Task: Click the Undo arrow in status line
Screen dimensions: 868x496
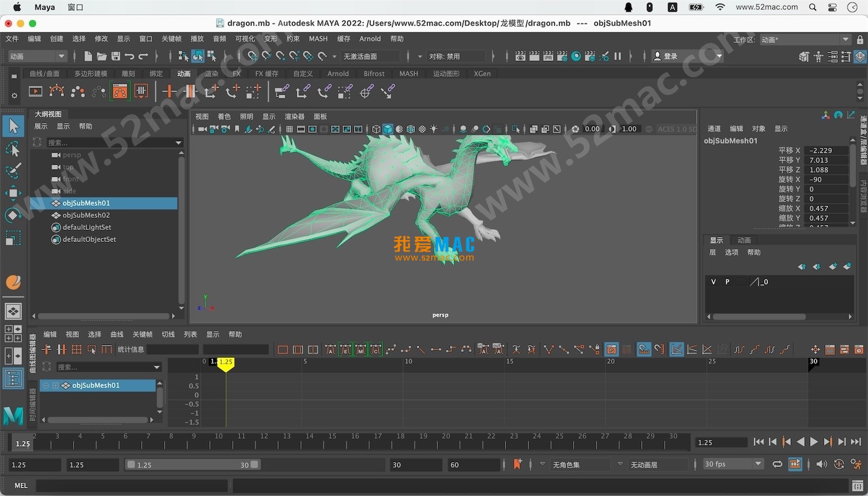Action: coord(129,56)
